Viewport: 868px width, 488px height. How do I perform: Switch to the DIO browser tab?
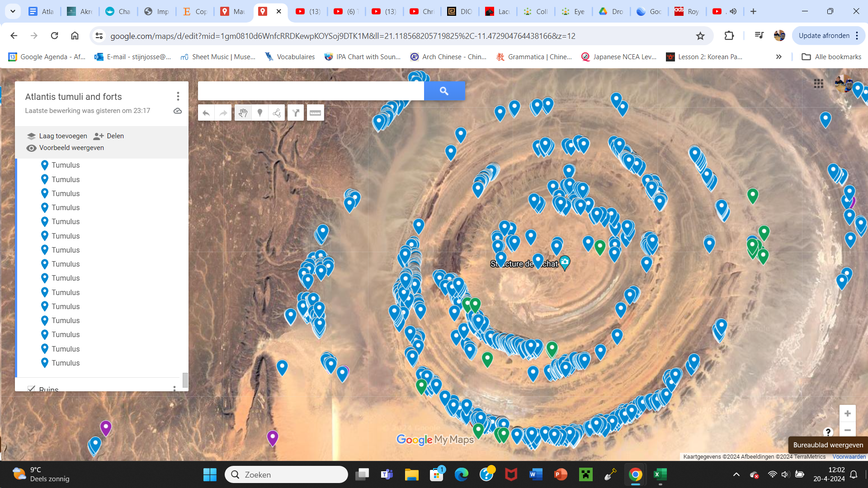tap(460, 11)
